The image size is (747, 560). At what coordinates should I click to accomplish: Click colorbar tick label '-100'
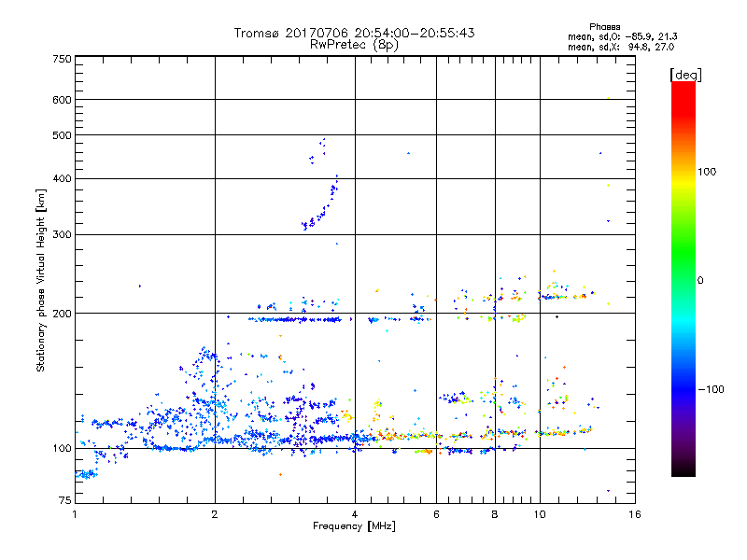pos(711,389)
